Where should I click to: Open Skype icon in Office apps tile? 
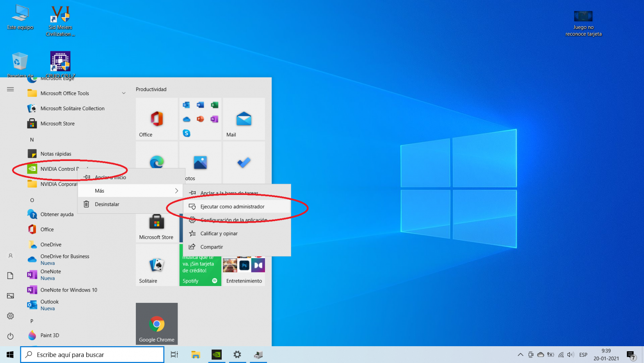pyautogui.click(x=187, y=133)
